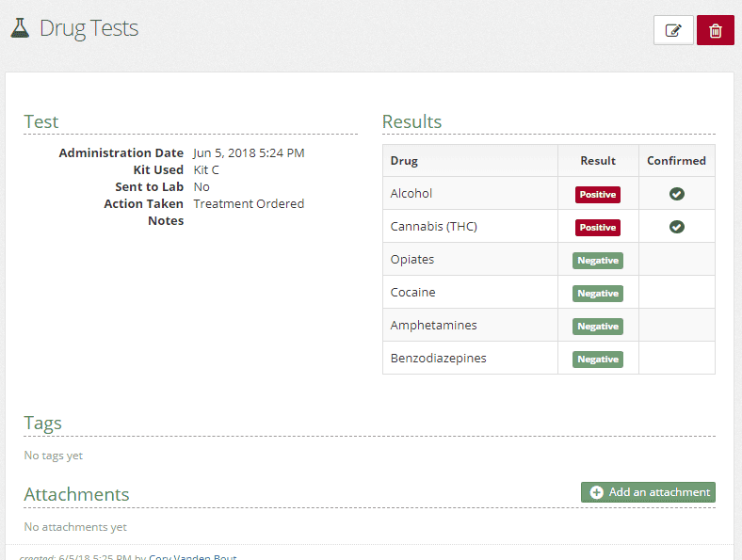Image resolution: width=742 pixels, height=560 pixels.
Task: Click the Drug Tests page title
Action: coord(89,28)
